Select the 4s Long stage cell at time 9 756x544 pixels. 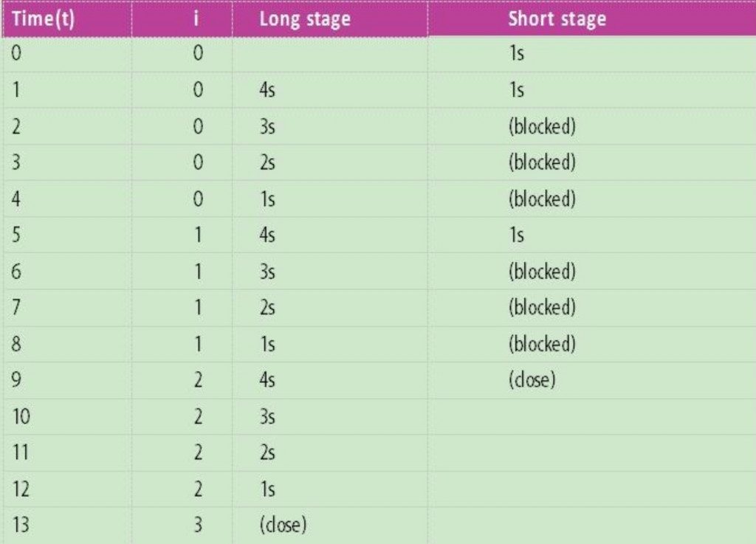click(267, 381)
